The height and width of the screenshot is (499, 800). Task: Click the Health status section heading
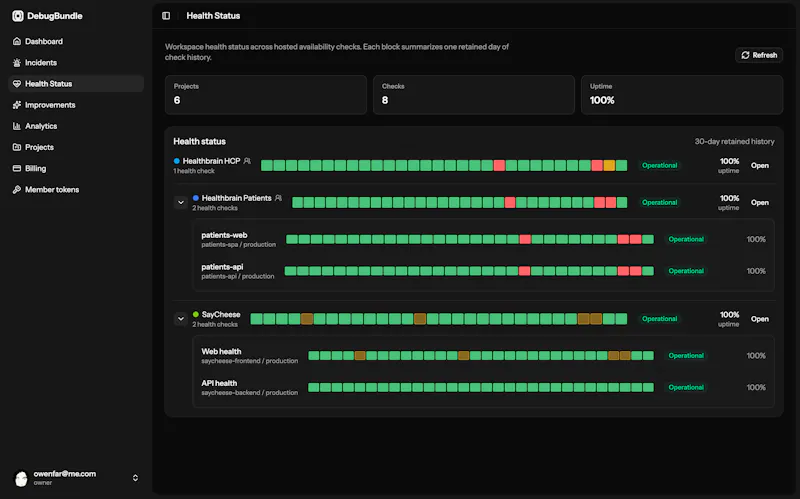199,141
